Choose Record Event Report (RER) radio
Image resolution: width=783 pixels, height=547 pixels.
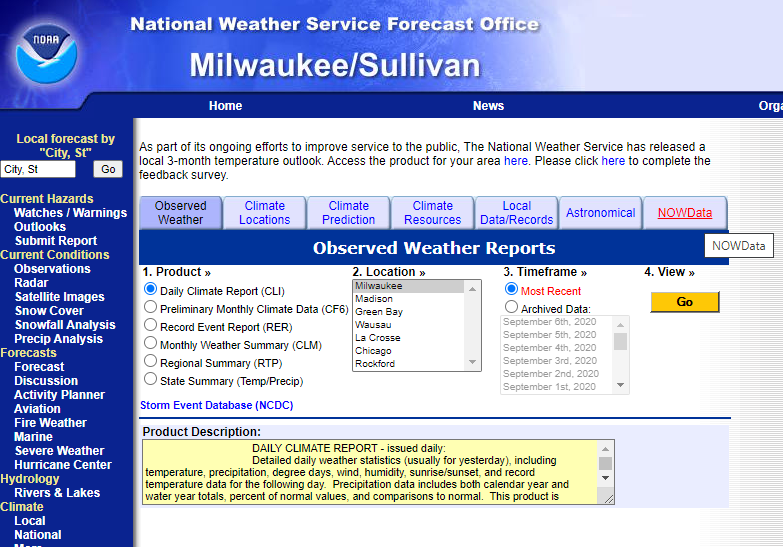[x=150, y=325]
